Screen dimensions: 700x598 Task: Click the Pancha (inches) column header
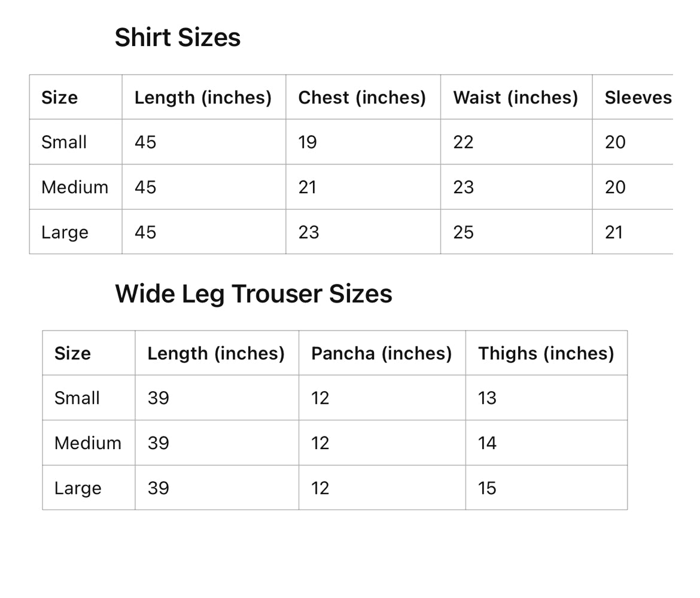click(x=381, y=353)
